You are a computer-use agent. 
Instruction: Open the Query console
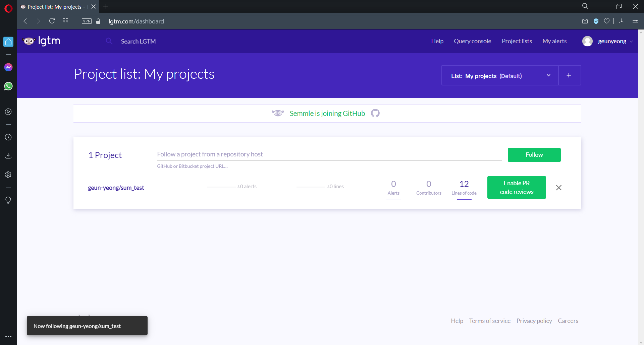coord(472,41)
